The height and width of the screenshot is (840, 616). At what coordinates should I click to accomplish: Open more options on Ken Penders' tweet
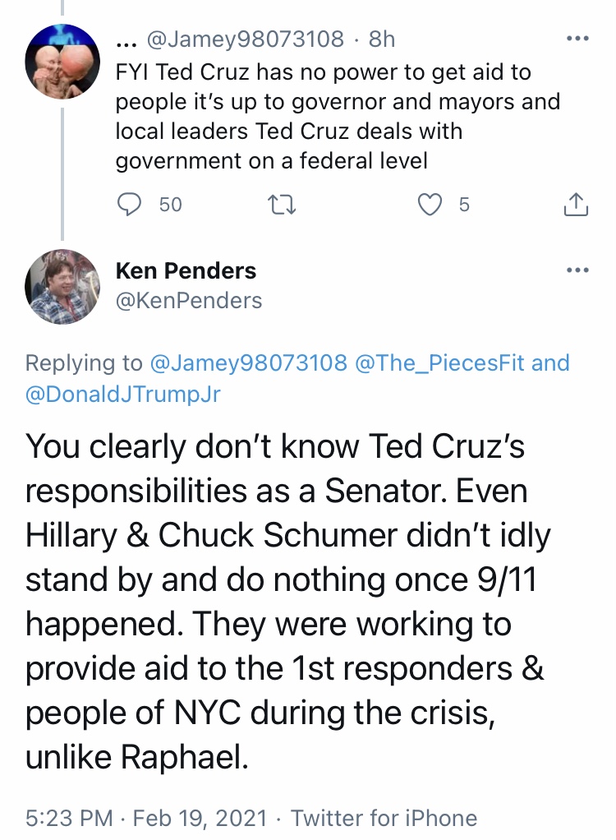(577, 270)
